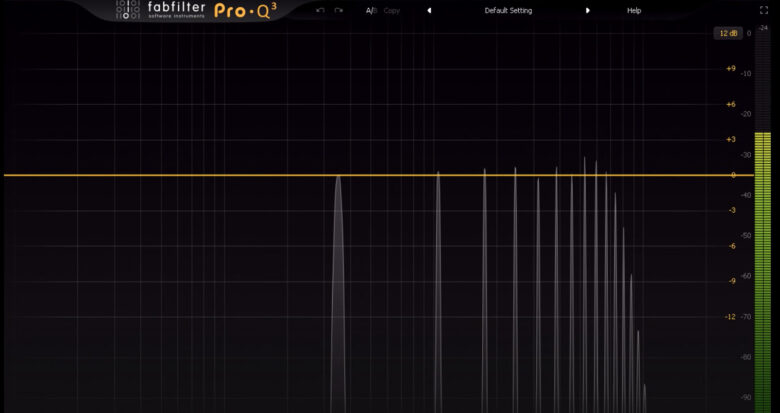The height and width of the screenshot is (413, 780).
Task: Click the -90 meter scale label
Action: pyautogui.click(x=746, y=398)
